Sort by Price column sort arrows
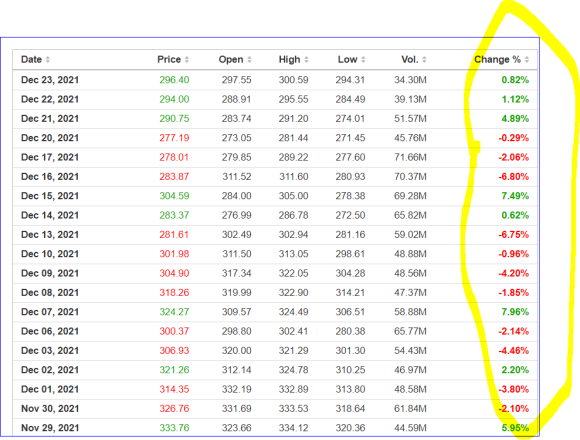Image resolution: width=580 pixels, height=440 pixels. [186, 60]
